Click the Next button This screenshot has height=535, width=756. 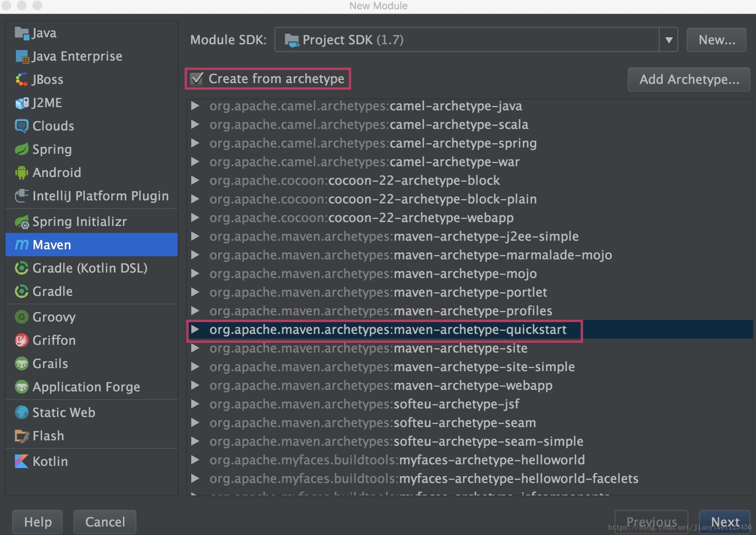(x=725, y=522)
